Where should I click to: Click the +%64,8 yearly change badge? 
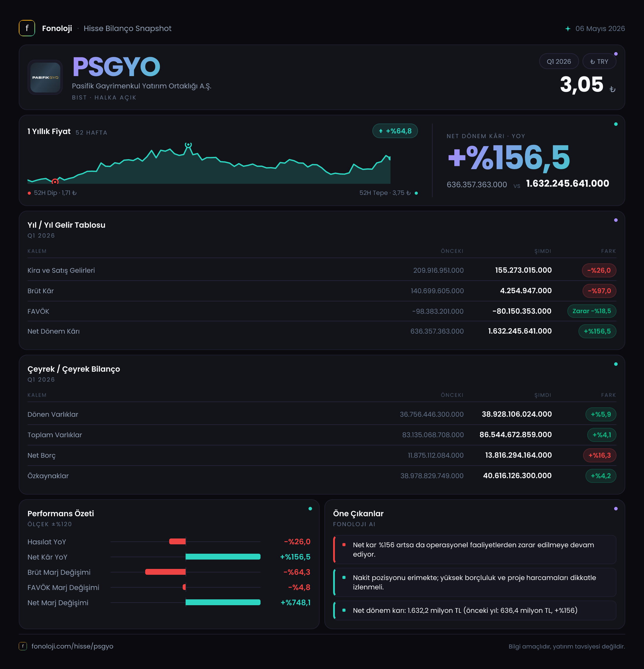point(395,131)
